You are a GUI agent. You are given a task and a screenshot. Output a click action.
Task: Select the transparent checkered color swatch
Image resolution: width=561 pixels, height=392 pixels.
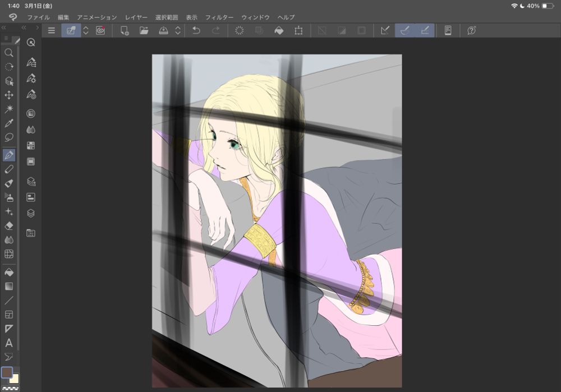[x=10, y=389]
